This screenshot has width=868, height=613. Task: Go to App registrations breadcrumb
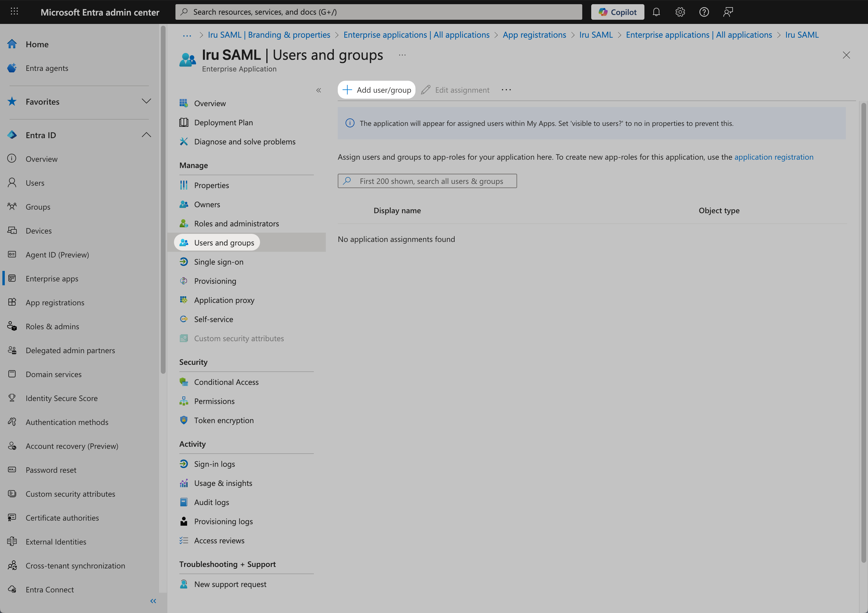tap(534, 35)
